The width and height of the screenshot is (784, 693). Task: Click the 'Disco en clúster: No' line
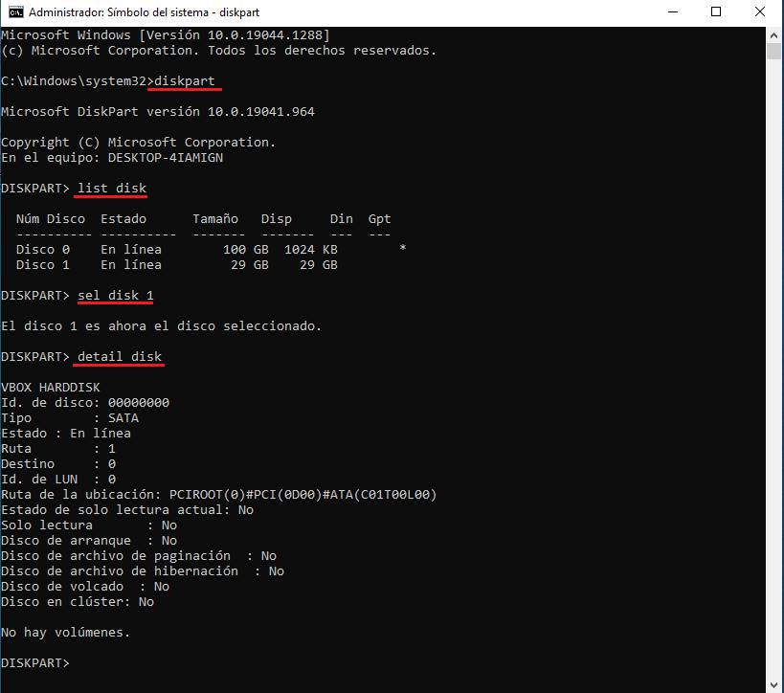click(x=78, y=601)
